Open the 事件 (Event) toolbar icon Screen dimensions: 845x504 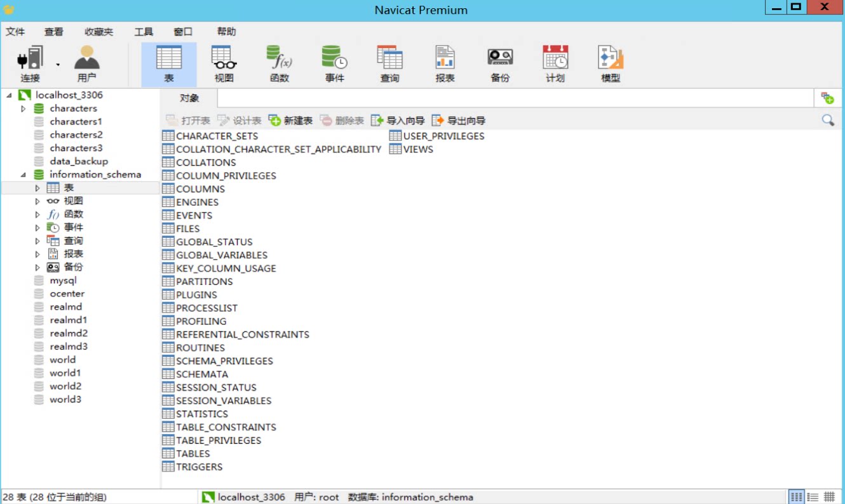click(x=334, y=64)
